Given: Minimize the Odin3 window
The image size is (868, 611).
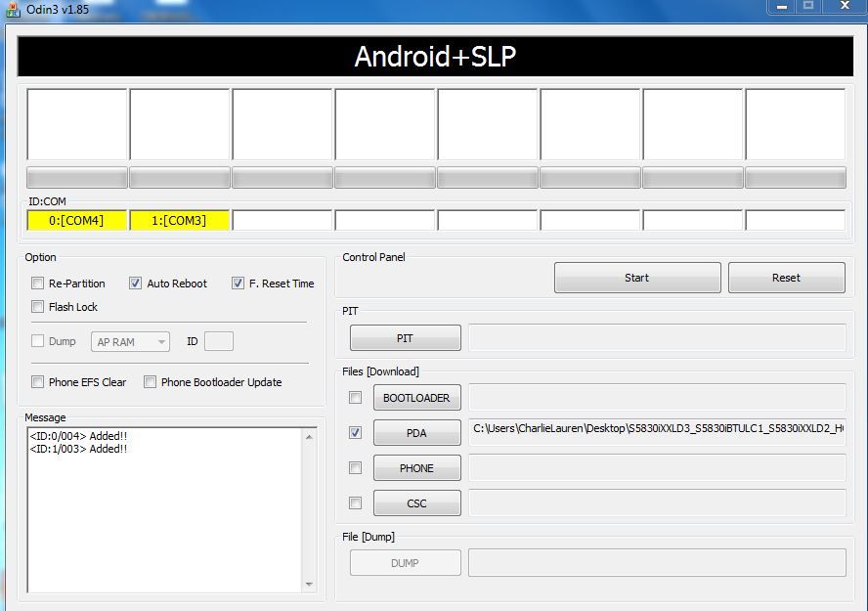Looking at the screenshot, I should (x=782, y=7).
